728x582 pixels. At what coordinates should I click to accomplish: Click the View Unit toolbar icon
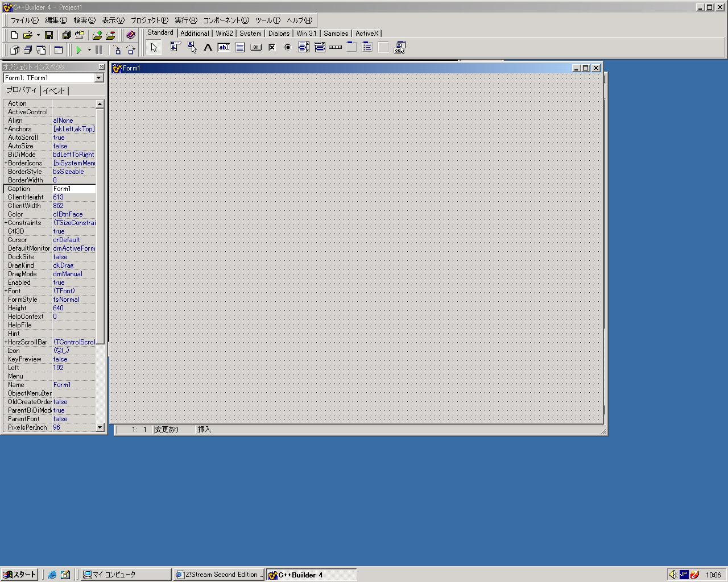15,50
